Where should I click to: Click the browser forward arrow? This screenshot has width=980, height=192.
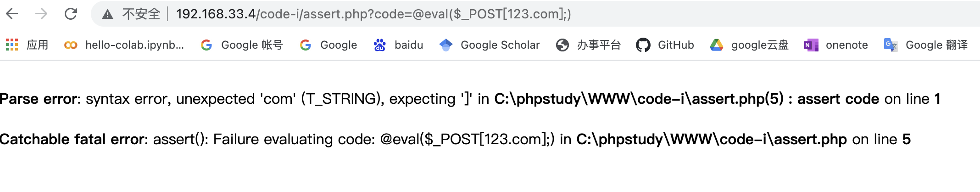(x=41, y=14)
